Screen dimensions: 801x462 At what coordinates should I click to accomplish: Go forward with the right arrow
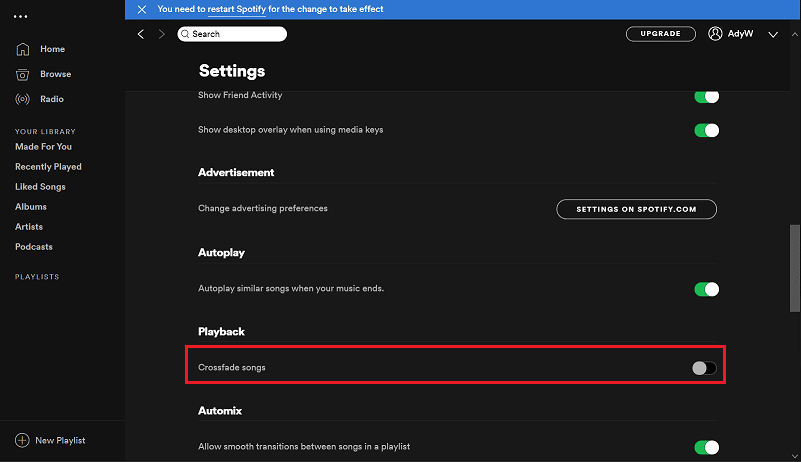click(161, 34)
